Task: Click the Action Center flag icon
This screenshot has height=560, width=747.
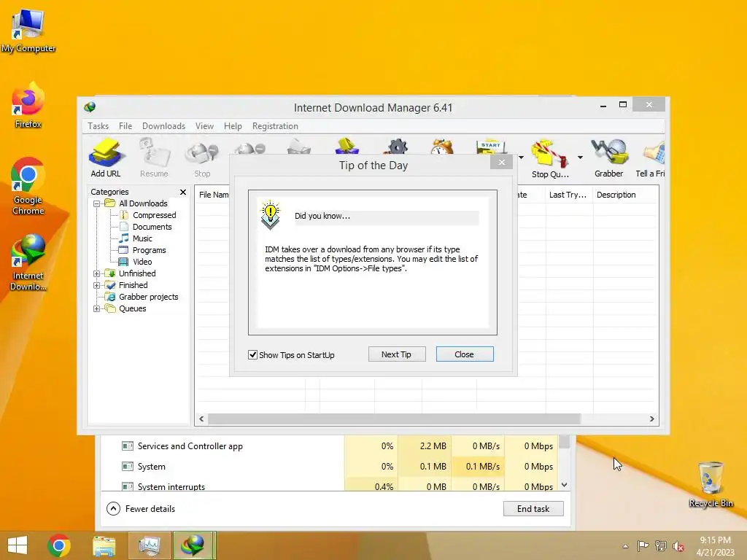Action: click(643, 546)
